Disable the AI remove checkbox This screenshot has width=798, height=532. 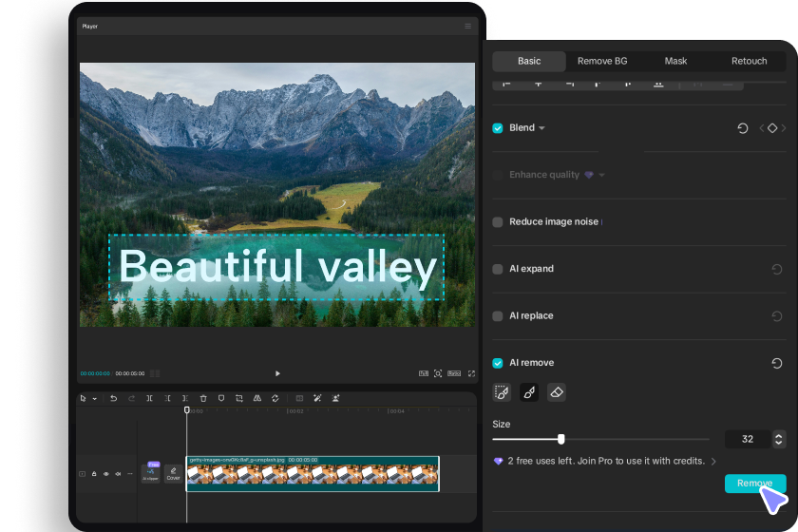pyautogui.click(x=498, y=363)
